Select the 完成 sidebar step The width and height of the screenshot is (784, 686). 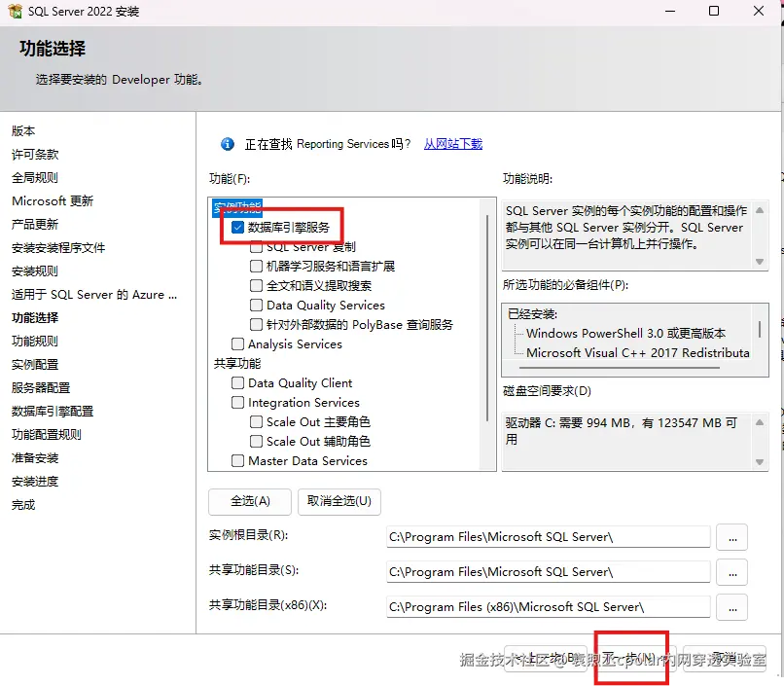coord(23,505)
